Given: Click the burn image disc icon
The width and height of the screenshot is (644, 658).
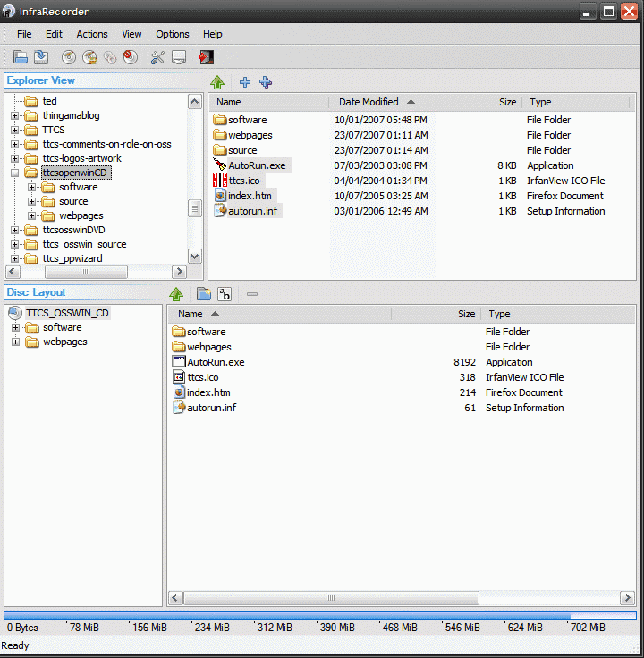Looking at the screenshot, I should point(89,57).
